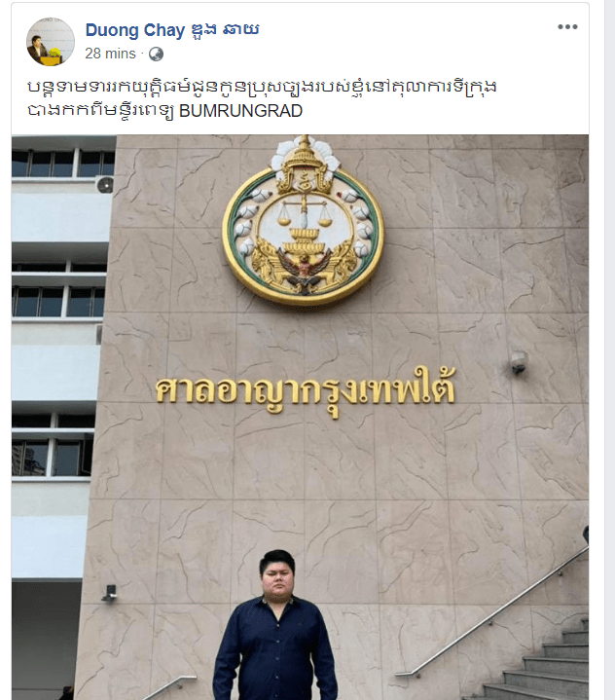
Task: Click the security camera on the wall
Action: tap(519, 362)
